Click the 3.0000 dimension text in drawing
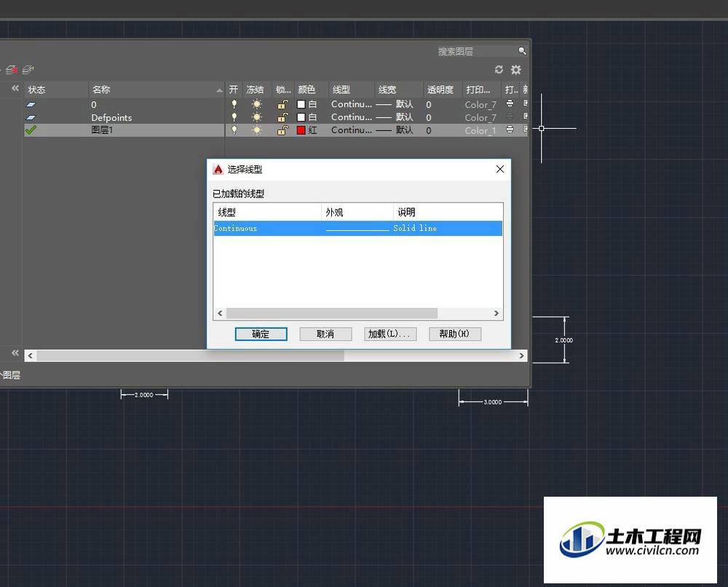 click(x=493, y=402)
